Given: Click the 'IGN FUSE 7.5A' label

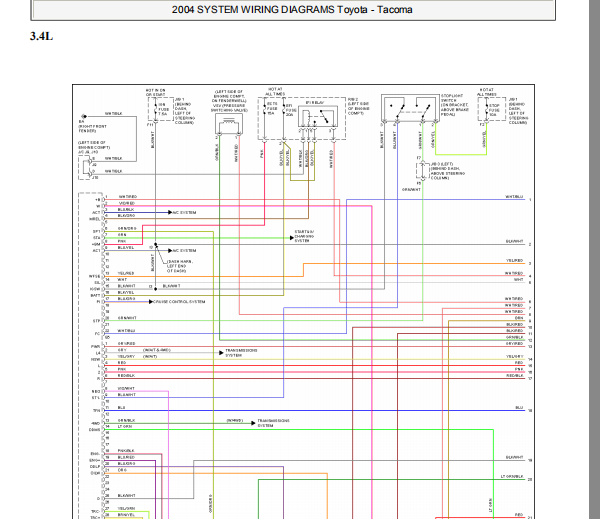Looking at the screenshot, I should pos(163,109).
